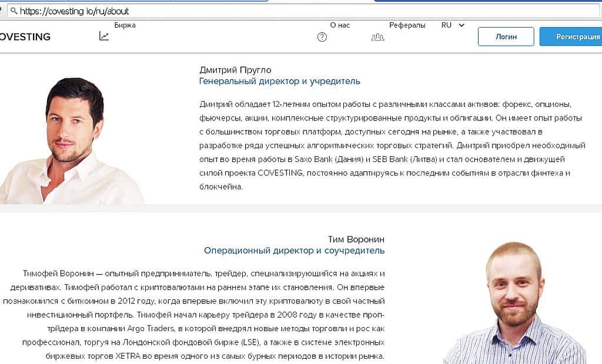Click the bio line starting 'Тимофей Воронин — опытный предприниматель'
This screenshot has height=364, width=602.
click(x=203, y=274)
